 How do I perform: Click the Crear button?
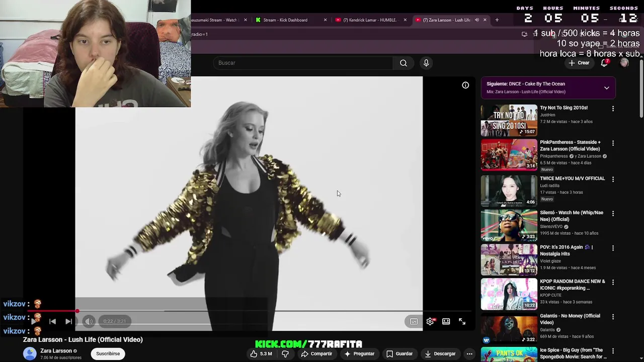(x=579, y=63)
